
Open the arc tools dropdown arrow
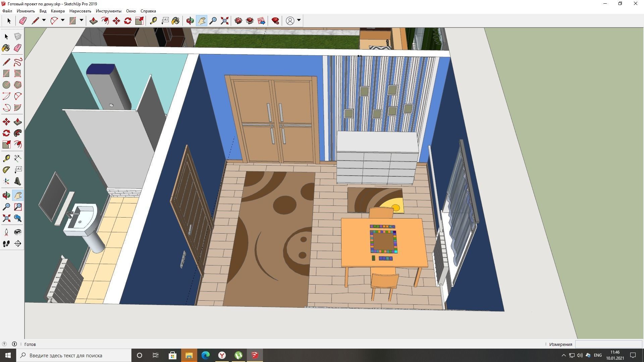coord(62,20)
